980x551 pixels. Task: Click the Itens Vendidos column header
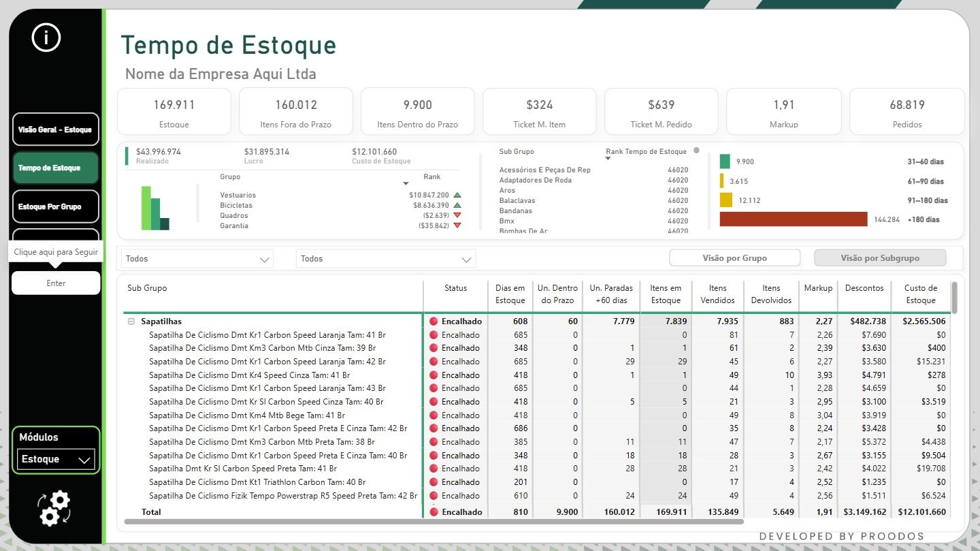[717, 294]
